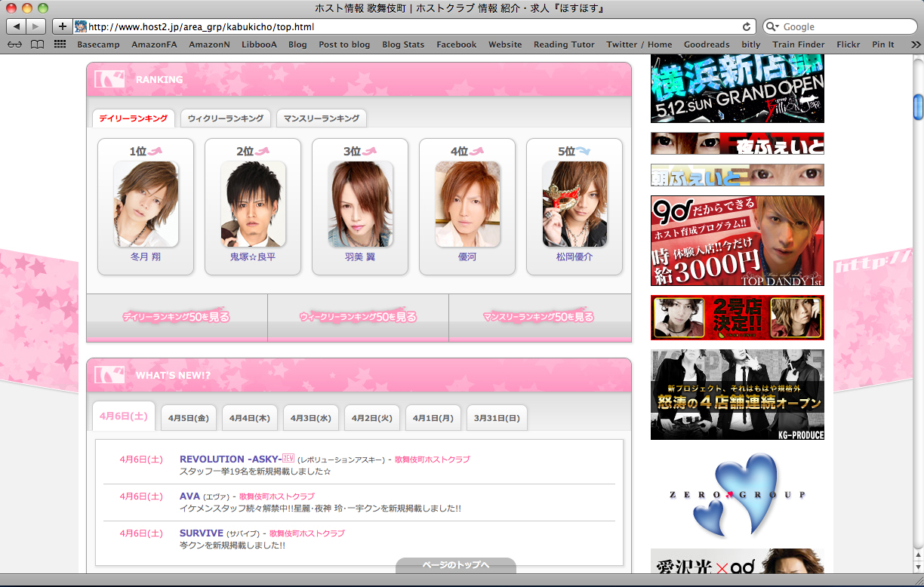Viewport: 924px width, 587px height.
Task: Switch to マンスリーランキング tab
Action: (x=321, y=118)
